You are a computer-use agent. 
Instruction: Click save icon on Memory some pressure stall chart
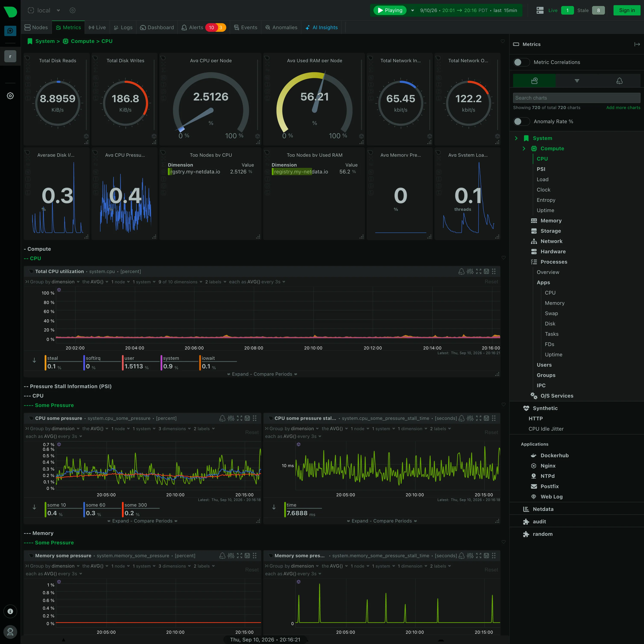(x=486, y=555)
